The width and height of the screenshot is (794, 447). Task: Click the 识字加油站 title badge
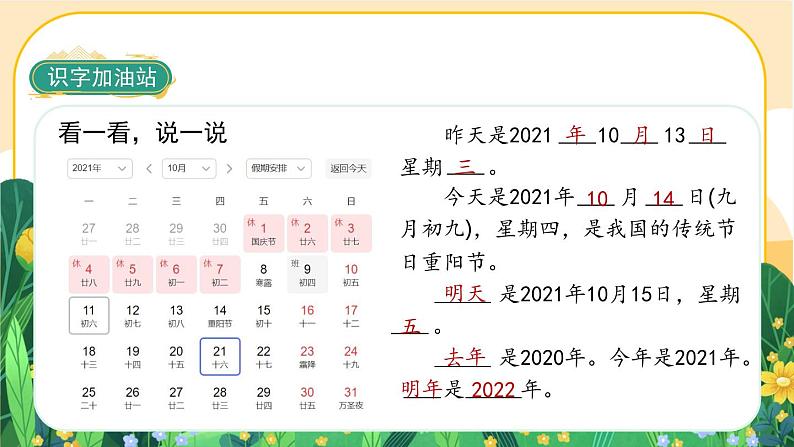pos(101,77)
